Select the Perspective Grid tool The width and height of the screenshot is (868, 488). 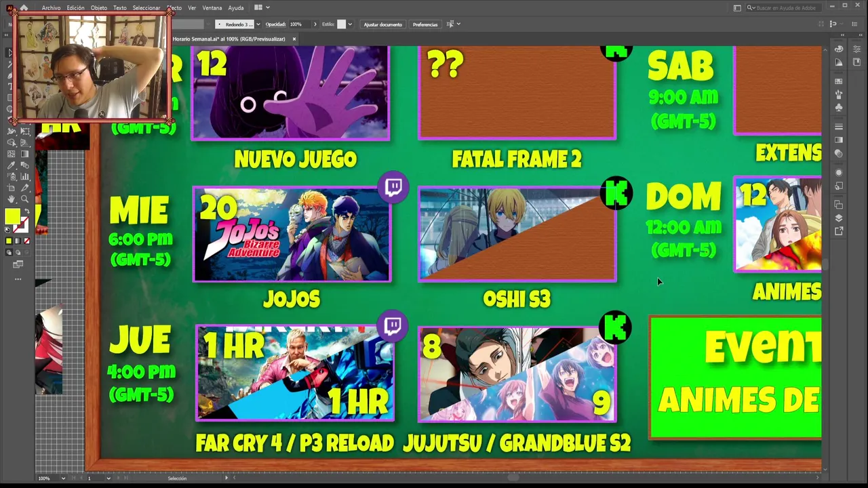click(x=24, y=143)
